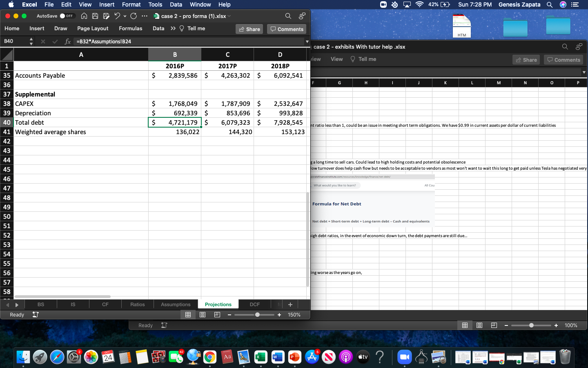The height and width of the screenshot is (368, 588).
Task: Click the Comments button in pro forma window
Action: coord(287,29)
